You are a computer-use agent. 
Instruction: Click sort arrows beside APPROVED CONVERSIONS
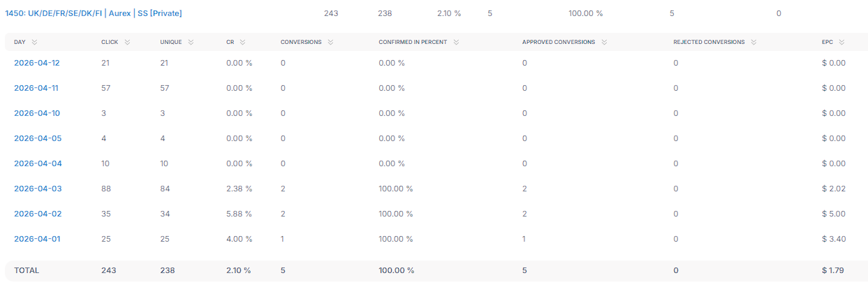(x=603, y=43)
